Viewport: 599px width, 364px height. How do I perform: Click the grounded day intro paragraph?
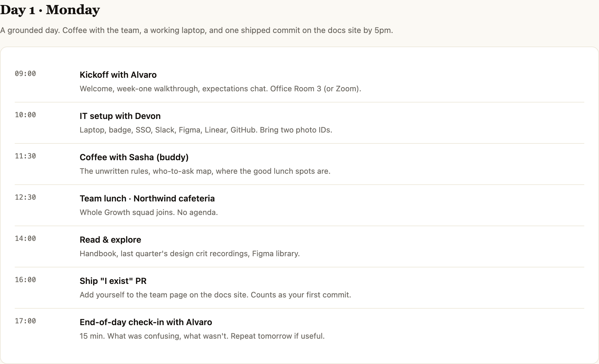point(197,30)
